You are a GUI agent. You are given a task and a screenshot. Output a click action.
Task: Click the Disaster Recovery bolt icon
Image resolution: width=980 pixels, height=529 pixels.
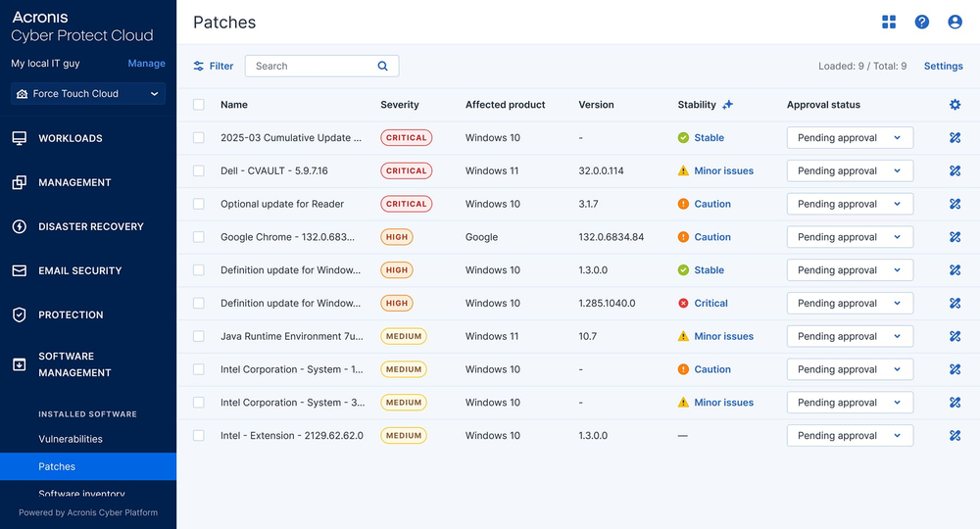tap(20, 226)
